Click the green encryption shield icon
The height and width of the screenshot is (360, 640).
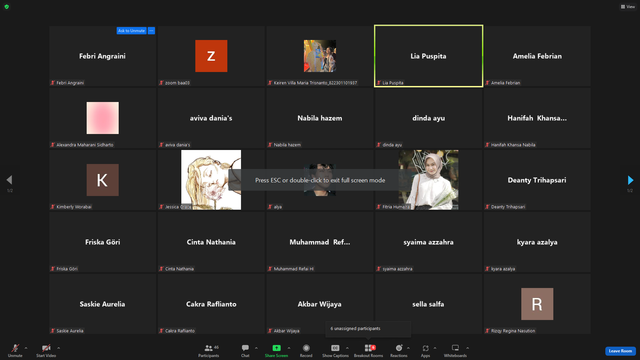7,7
